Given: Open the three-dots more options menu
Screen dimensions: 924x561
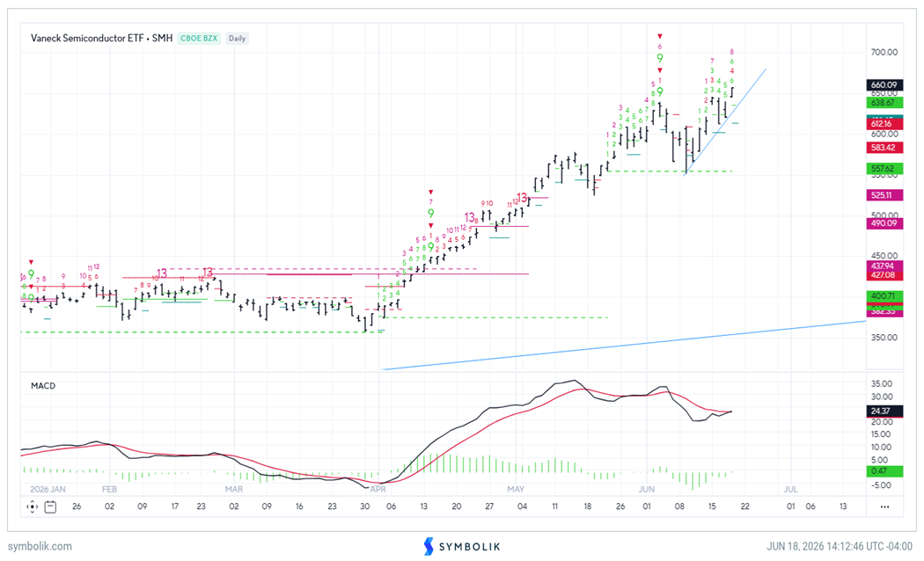Looking at the screenshot, I should [x=884, y=506].
